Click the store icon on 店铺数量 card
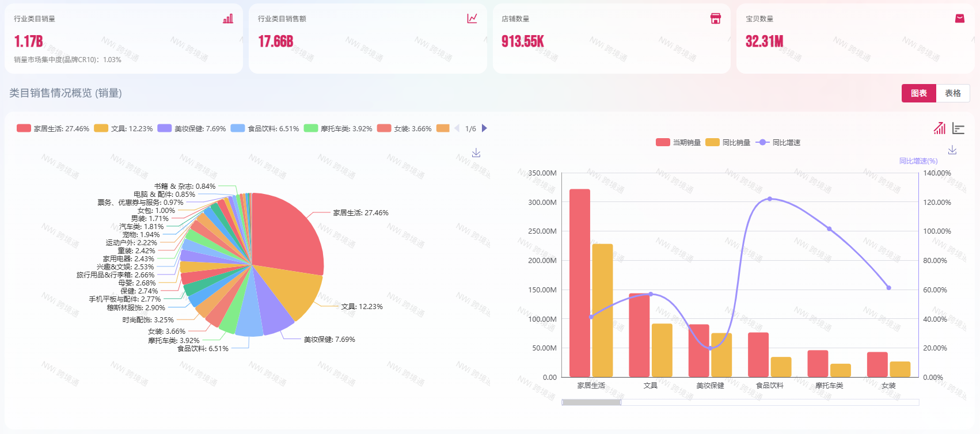The image size is (980, 434). (716, 18)
